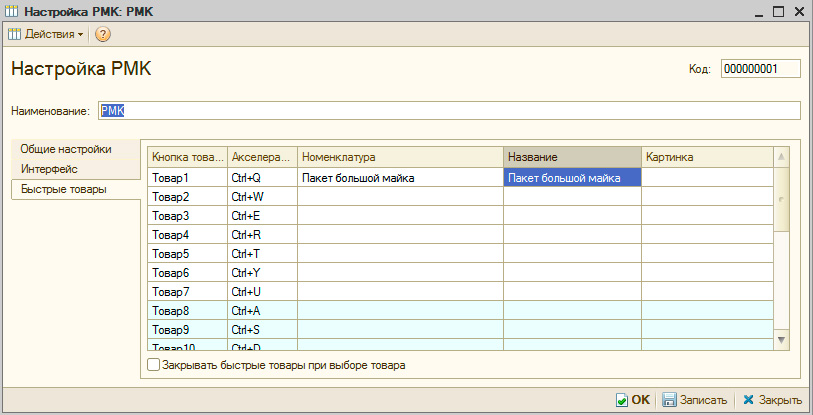Click Номенклатура cell Пакет большой майка
Viewport: 813px width, 415px height.
400,178
